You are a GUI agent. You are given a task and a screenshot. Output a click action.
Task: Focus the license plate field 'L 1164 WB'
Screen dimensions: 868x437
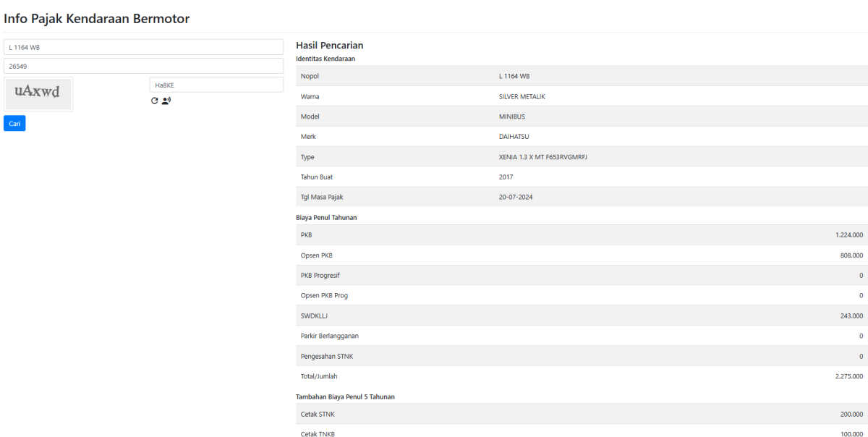coord(143,47)
